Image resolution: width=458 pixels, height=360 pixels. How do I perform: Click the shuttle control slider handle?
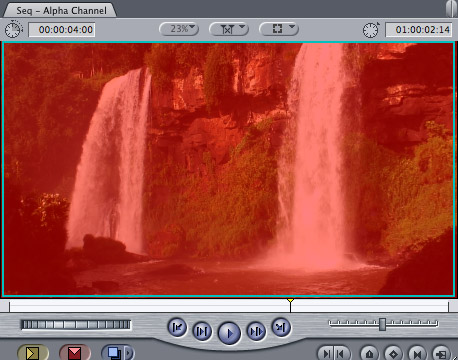point(383,324)
